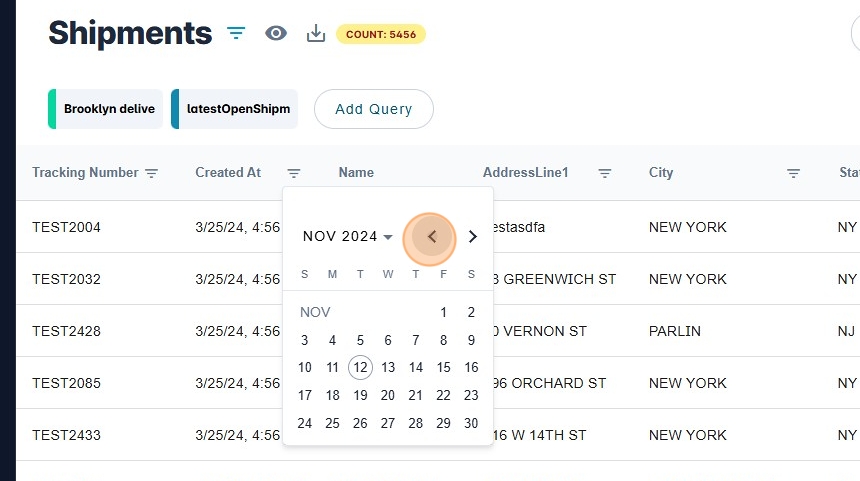The height and width of the screenshot is (481, 860).
Task: Open the Tracking Number column filter
Action: [152, 173]
